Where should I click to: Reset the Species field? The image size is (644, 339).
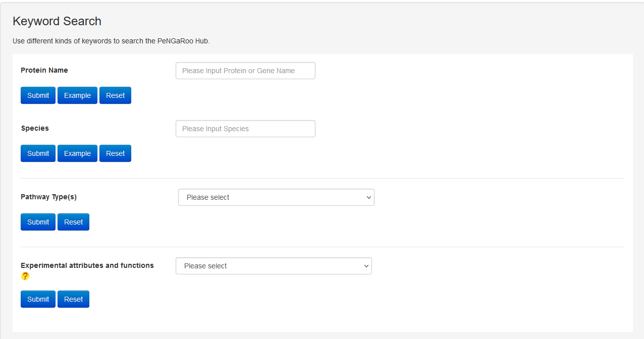point(115,153)
